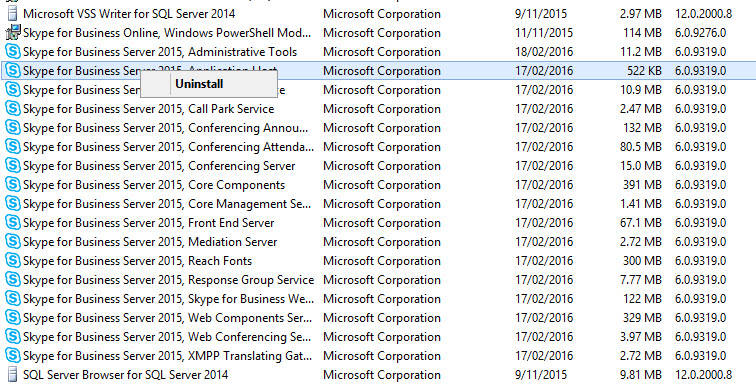Select Skype for Business Server 2015, Web Components Ser...
Viewport: 756px width, 386px height.
click(167, 318)
